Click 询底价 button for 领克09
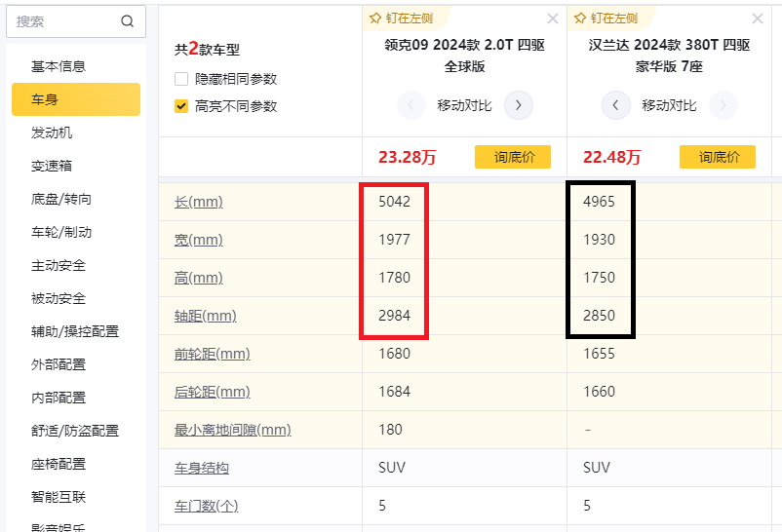 (513, 157)
